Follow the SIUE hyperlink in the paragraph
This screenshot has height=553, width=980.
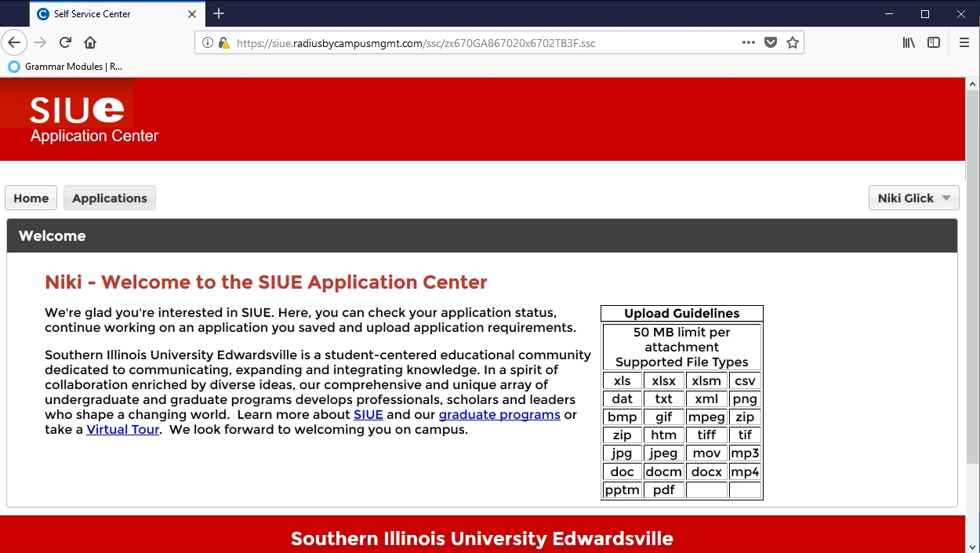click(368, 415)
